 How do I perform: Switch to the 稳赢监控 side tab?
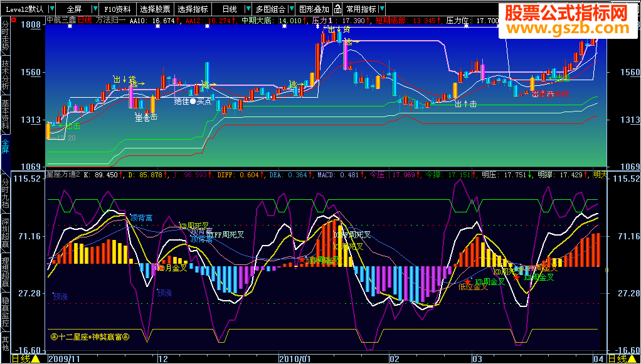[5, 313]
